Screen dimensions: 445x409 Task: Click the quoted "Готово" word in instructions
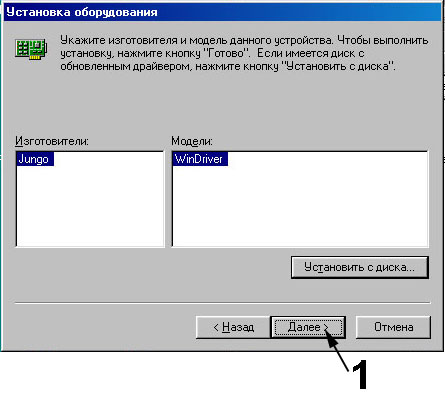[226, 53]
